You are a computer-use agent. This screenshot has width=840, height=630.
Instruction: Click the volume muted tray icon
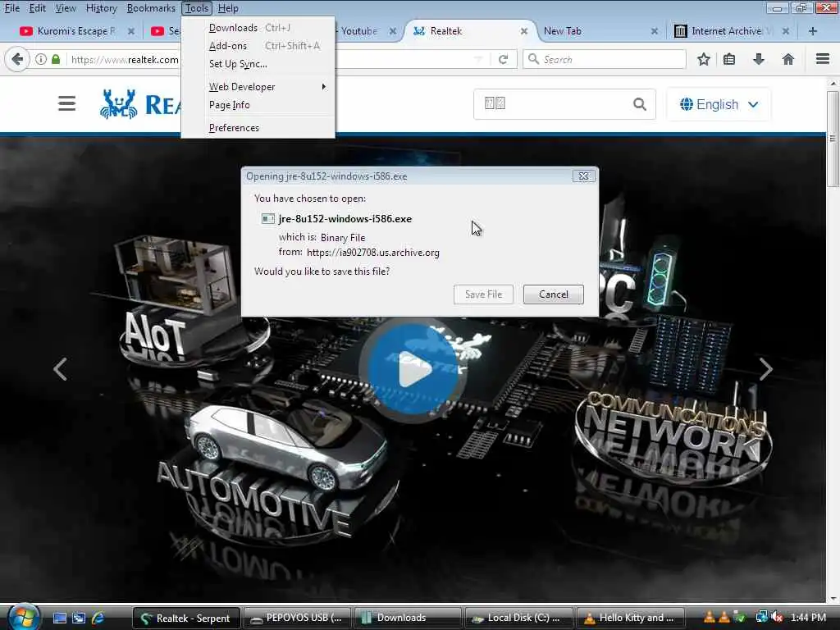tap(776, 618)
